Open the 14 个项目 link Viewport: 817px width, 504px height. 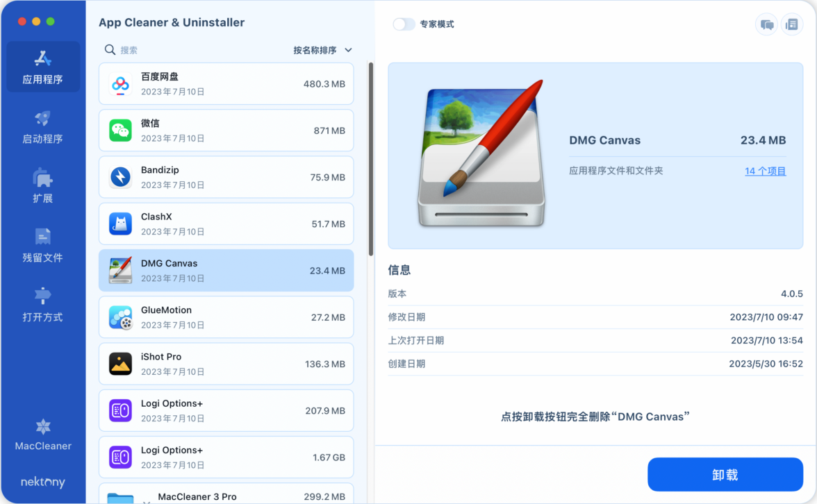(x=766, y=171)
